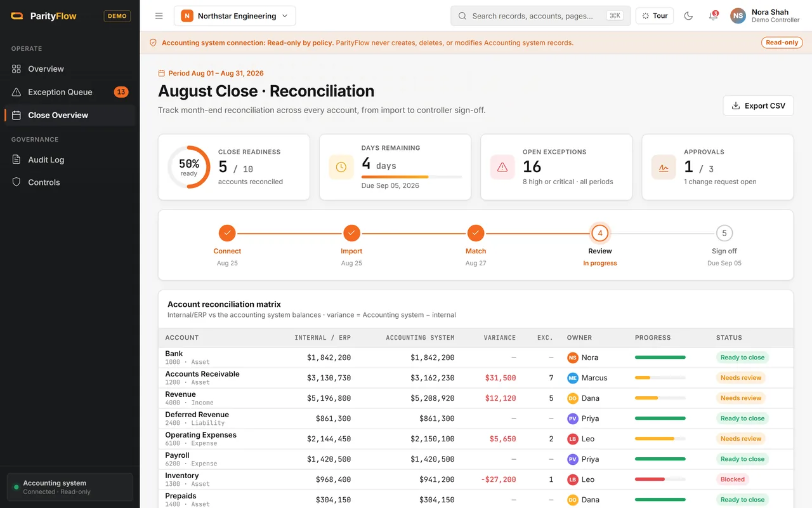812x508 pixels.
Task: Click Leo's avatar in the Inventory row
Action: point(573,479)
